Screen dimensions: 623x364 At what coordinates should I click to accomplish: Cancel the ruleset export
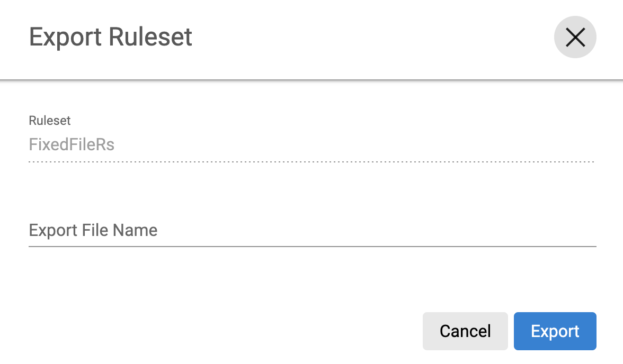(x=465, y=331)
